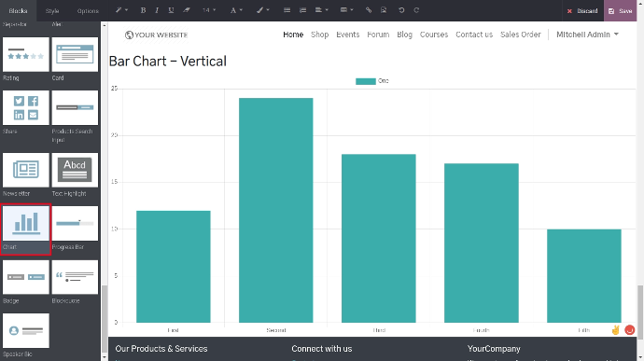
Task: Click the YourCompany footer heading
Action: pyautogui.click(x=494, y=349)
